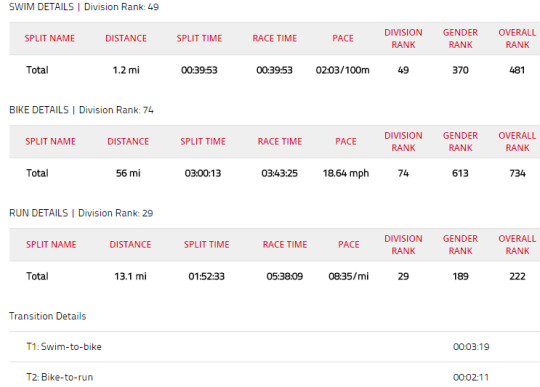Select bike split time 03:00:13
540x387 pixels.
[203, 173]
